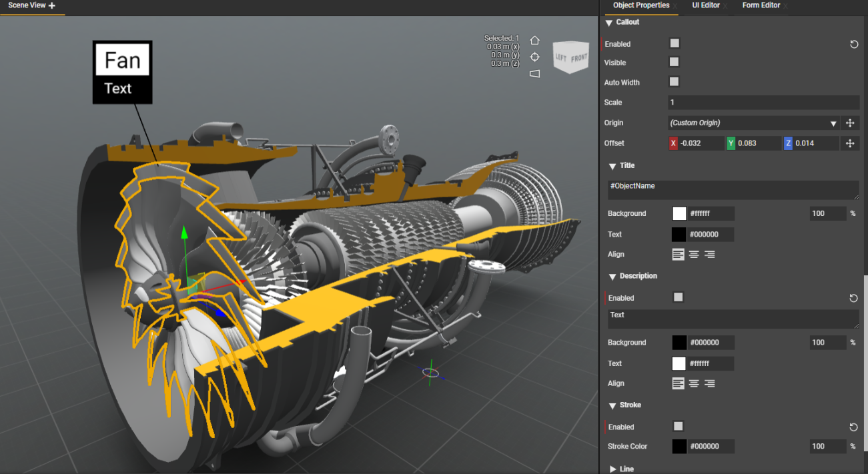Click the home view icon in viewport
This screenshot has height=474, width=868.
pos(534,40)
